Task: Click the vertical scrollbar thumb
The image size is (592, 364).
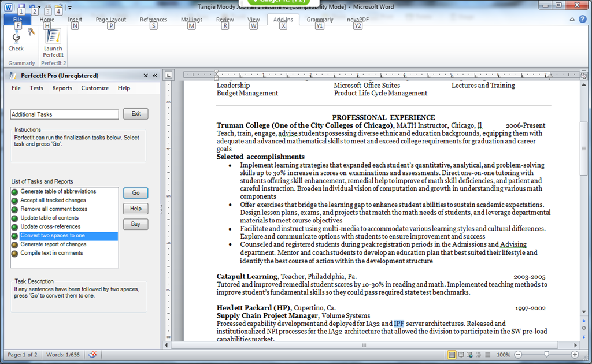Action: tap(584, 148)
